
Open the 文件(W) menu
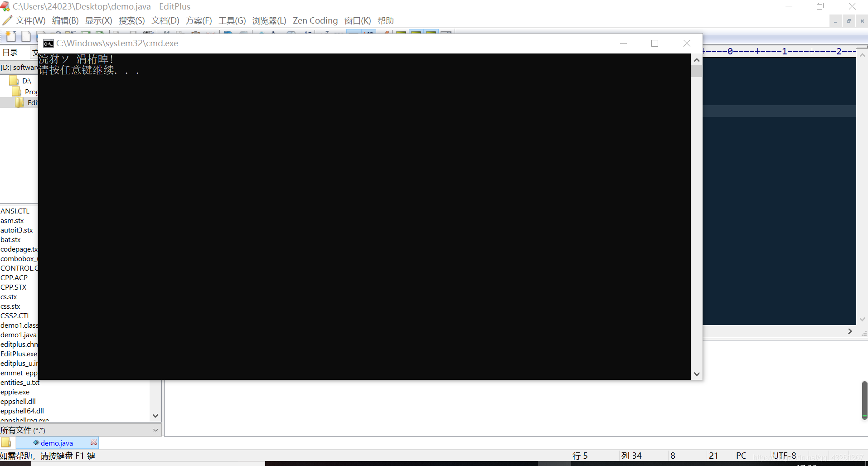[x=31, y=21]
